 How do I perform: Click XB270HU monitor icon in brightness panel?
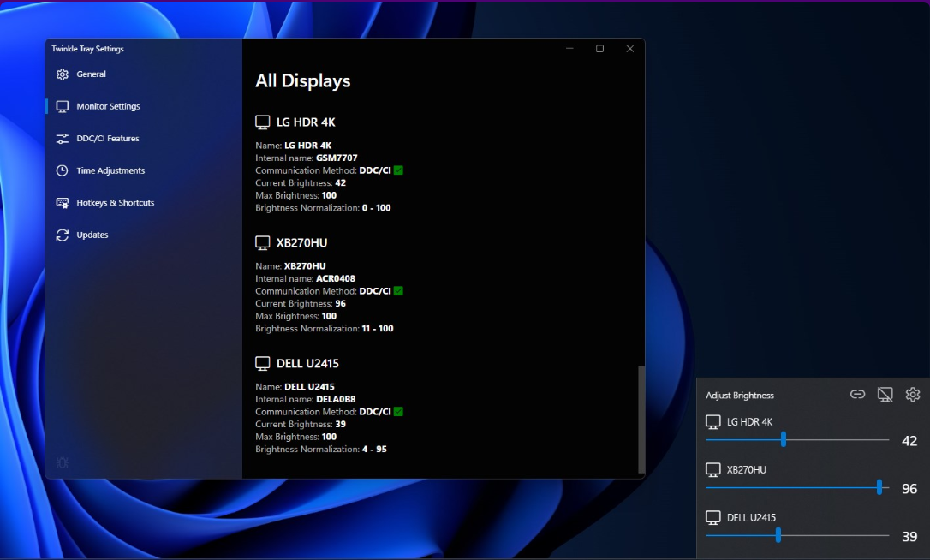pos(713,470)
